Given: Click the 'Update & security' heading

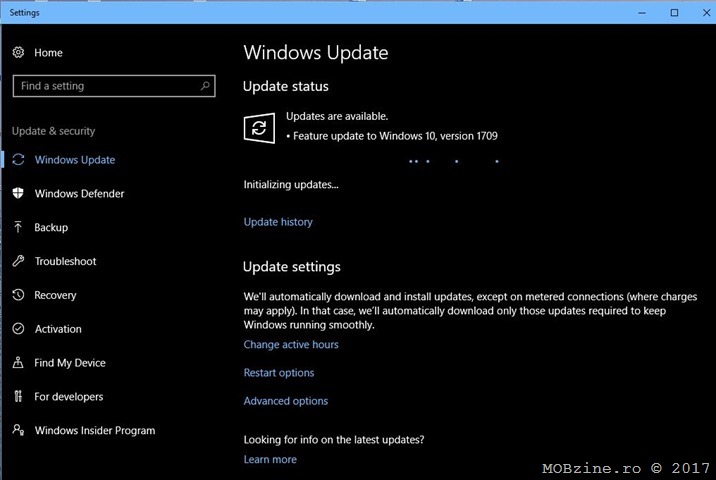Looking at the screenshot, I should click(x=53, y=131).
